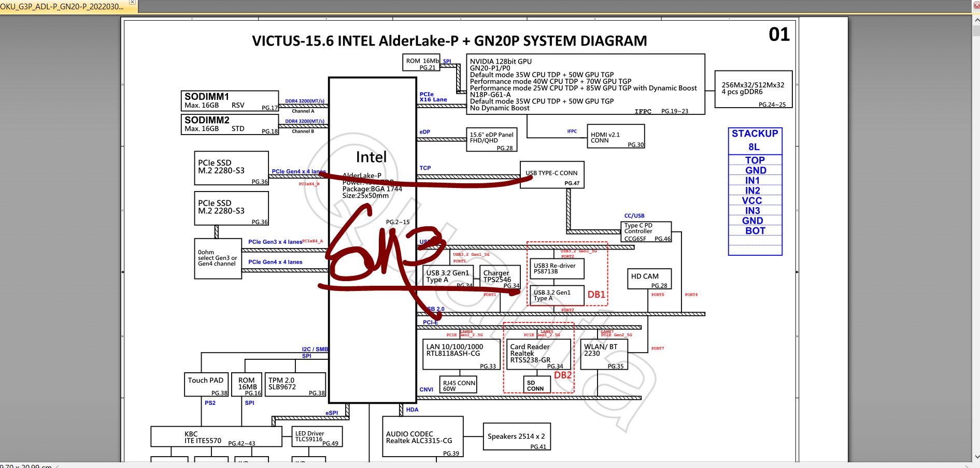Click the ROM 16Mb PG.21 block
Screen dimensions: 980x468
(421, 63)
